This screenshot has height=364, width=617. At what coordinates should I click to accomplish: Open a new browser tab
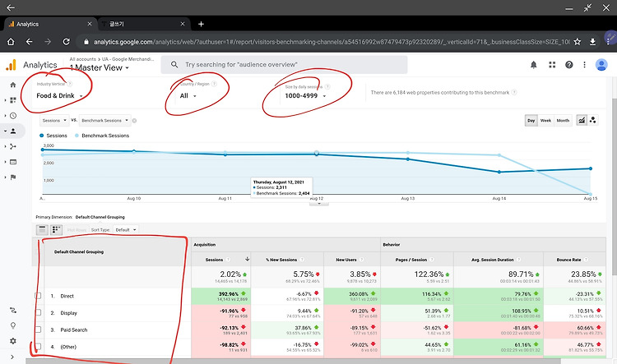[201, 24]
